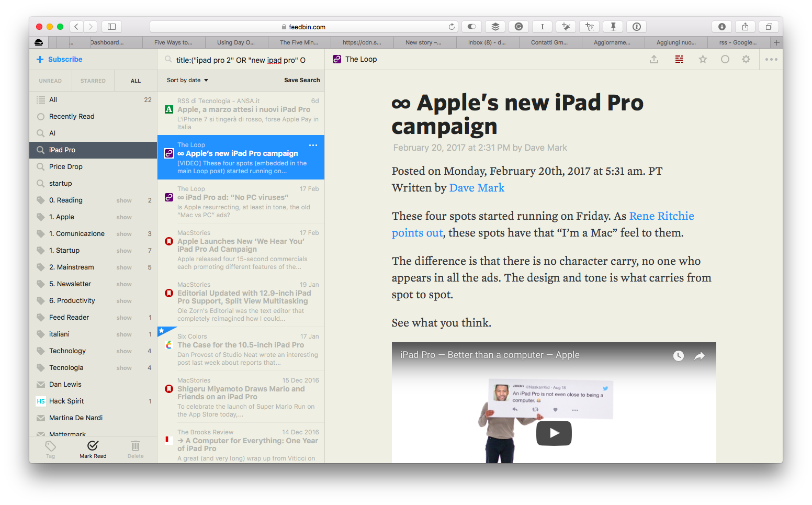Click the Subscribe plus icon
This screenshot has height=505, width=812.
(x=40, y=60)
